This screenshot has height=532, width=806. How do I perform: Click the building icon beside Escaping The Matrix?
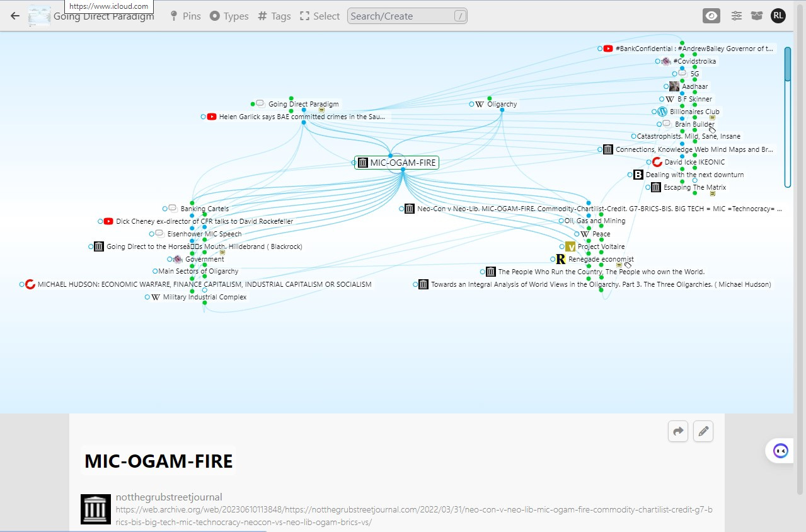pyautogui.click(x=656, y=187)
